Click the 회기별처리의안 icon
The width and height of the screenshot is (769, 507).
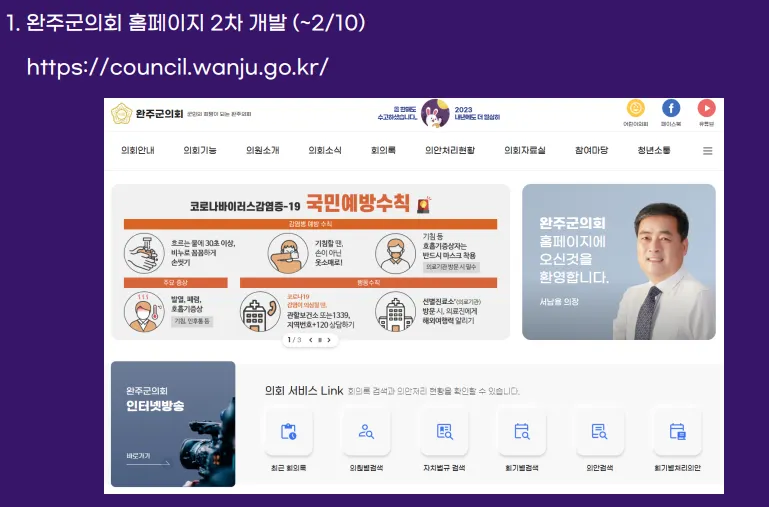(x=678, y=432)
